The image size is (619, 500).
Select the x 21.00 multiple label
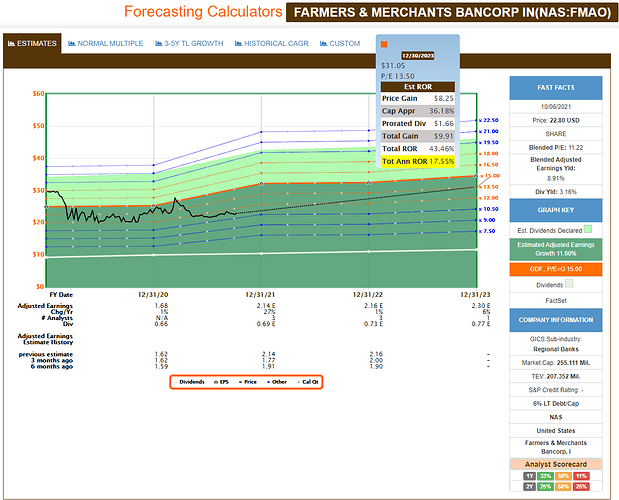[489, 131]
